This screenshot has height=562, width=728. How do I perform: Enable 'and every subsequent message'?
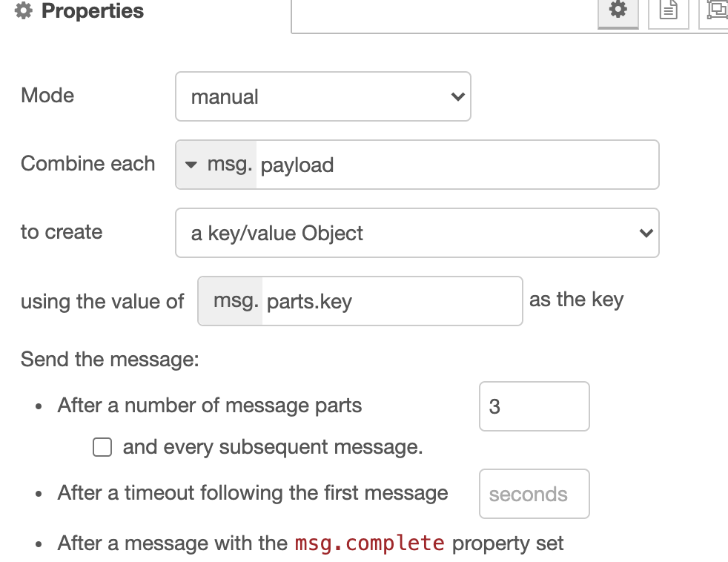click(102, 447)
